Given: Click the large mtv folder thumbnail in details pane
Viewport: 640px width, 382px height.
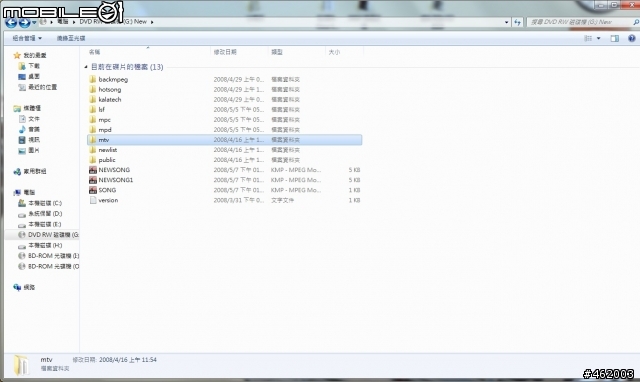Looking at the screenshot, I should coord(21,365).
